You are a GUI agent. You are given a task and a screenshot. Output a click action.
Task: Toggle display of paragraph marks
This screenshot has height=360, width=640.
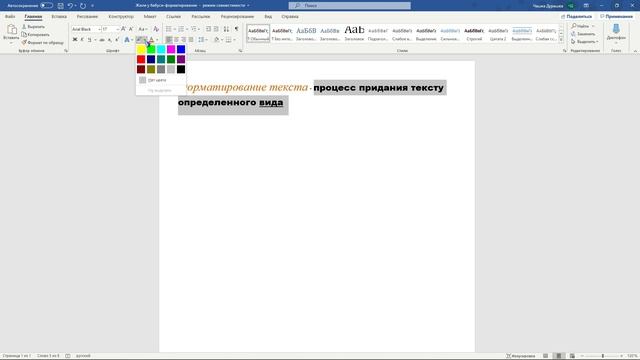coord(236,29)
